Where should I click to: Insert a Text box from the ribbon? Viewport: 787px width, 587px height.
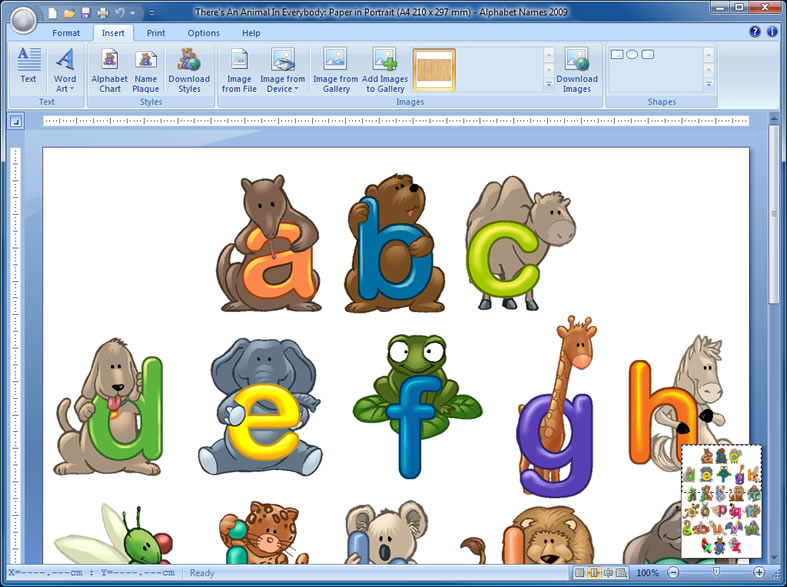[x=29, y=70]
